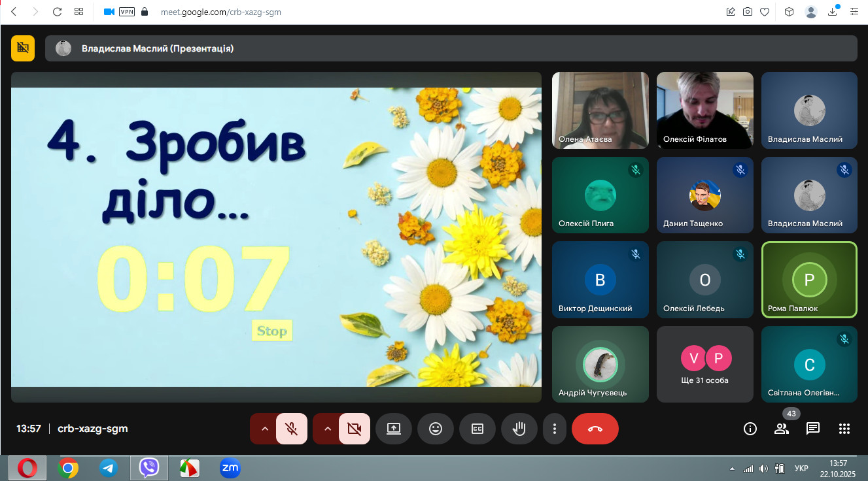Expand video settings chevron beside camera
The width and height of the screenshot is (868, 481).
328,429
